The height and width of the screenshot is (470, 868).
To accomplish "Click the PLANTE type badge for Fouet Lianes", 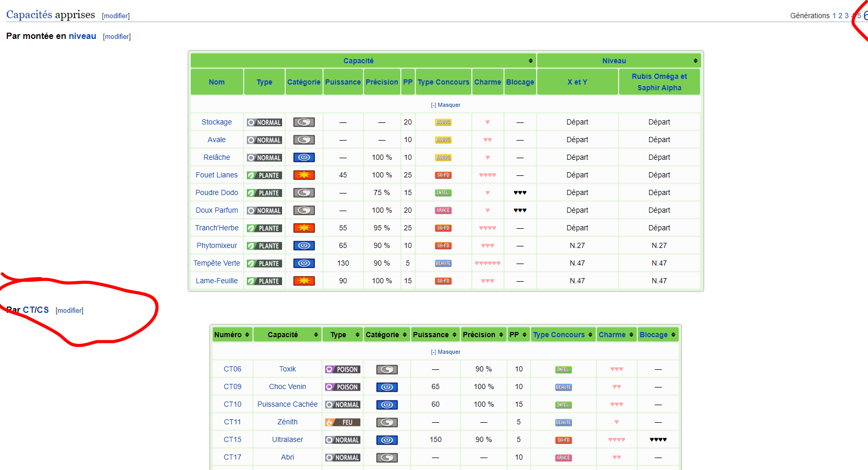I will [x=264, y=175].
